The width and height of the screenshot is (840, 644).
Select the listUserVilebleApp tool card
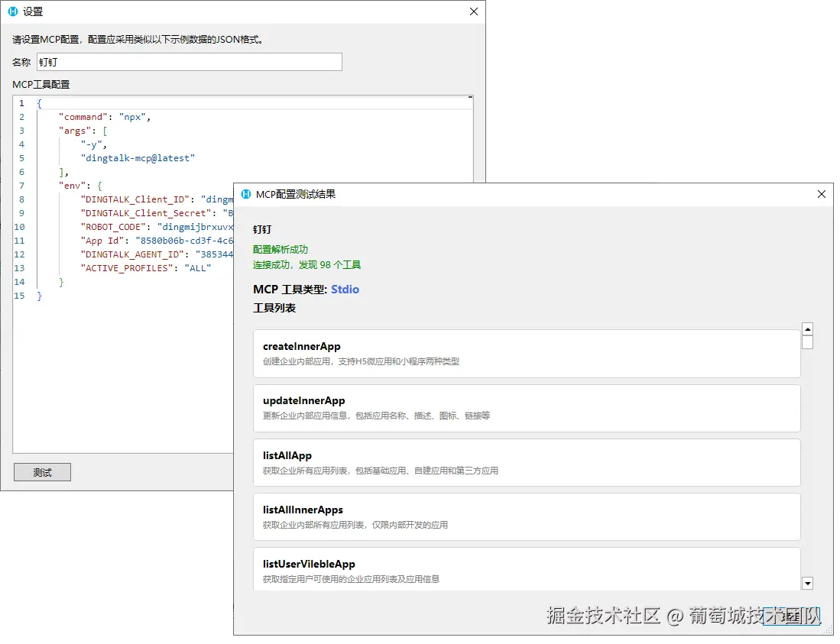click(x=527, y=569)
